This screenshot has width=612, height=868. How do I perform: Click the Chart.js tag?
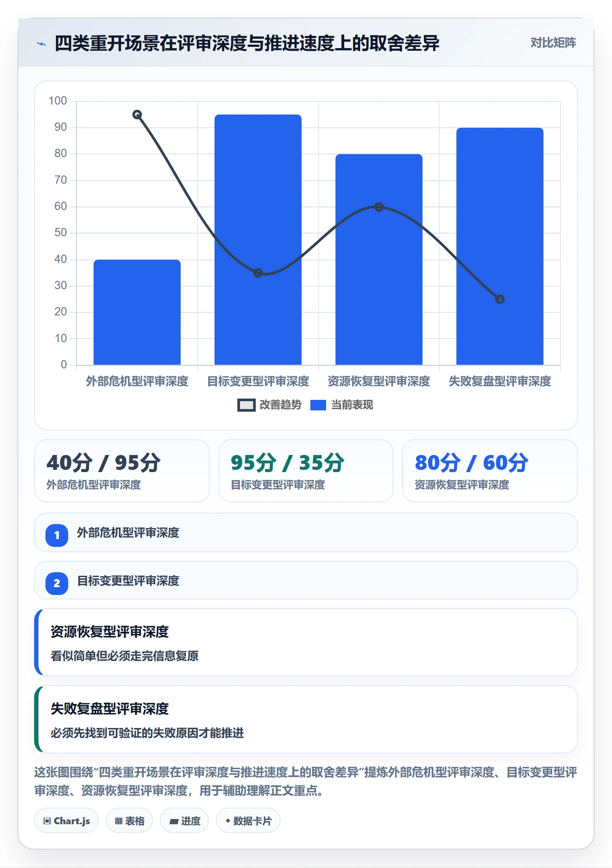pyautogui.click(x=66, y=821)
